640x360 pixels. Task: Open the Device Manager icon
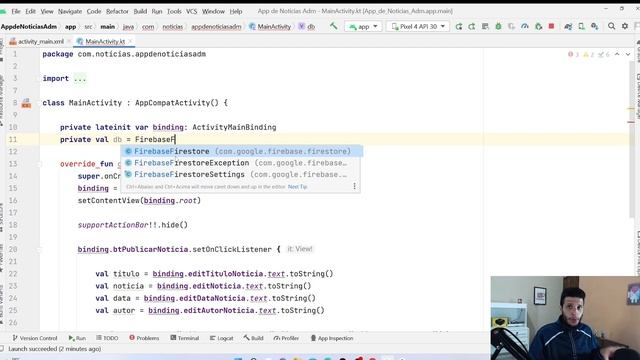[582, 27]
